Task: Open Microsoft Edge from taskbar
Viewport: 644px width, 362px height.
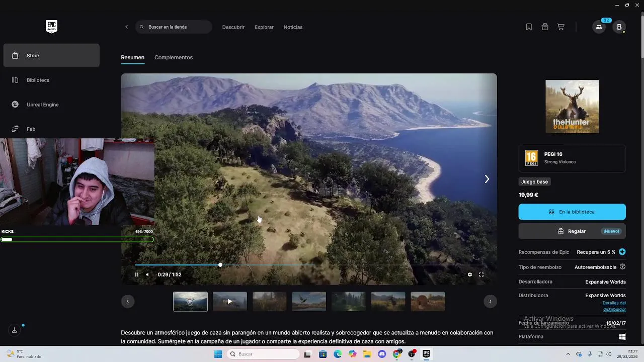Action: coord(338,354)
